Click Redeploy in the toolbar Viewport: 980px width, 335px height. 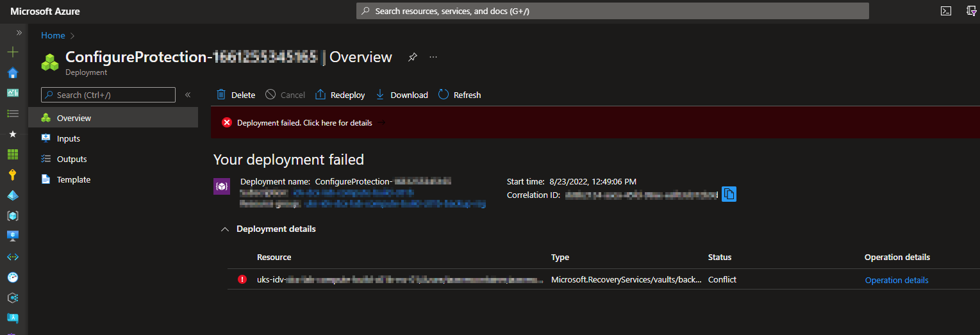click(x=340, y=95)
